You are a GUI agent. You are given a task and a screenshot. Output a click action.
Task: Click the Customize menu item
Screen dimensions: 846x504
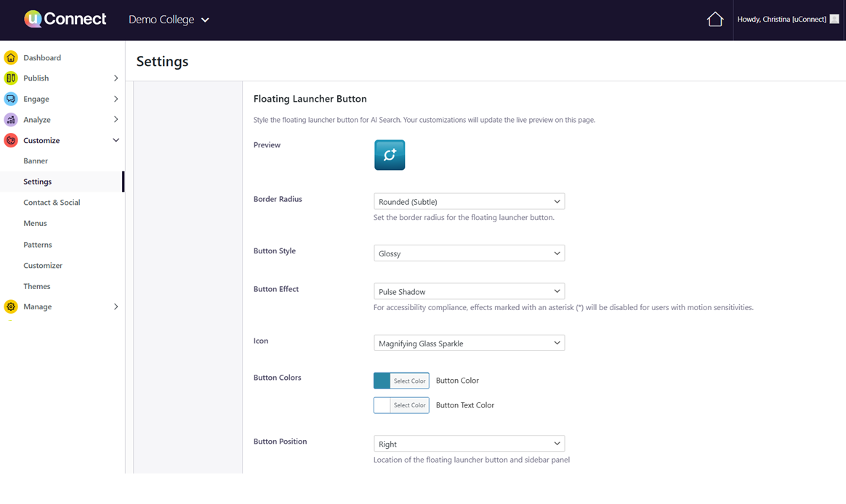[x=41, y=140]
